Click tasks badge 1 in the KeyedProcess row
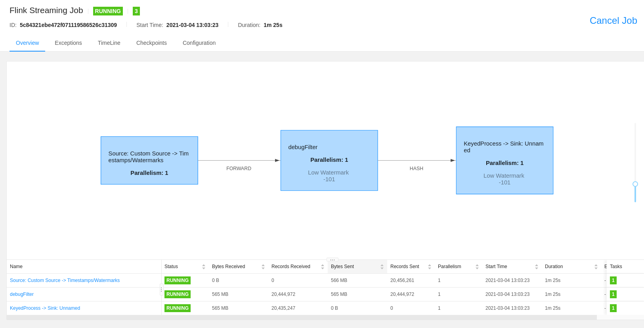Screen dimensions: 644x328 click(x=613, y=308)
